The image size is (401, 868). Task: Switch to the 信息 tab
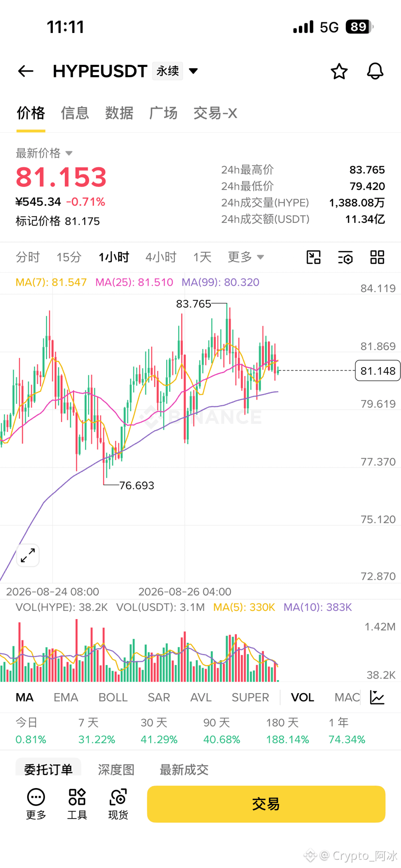tap(75, 113)
